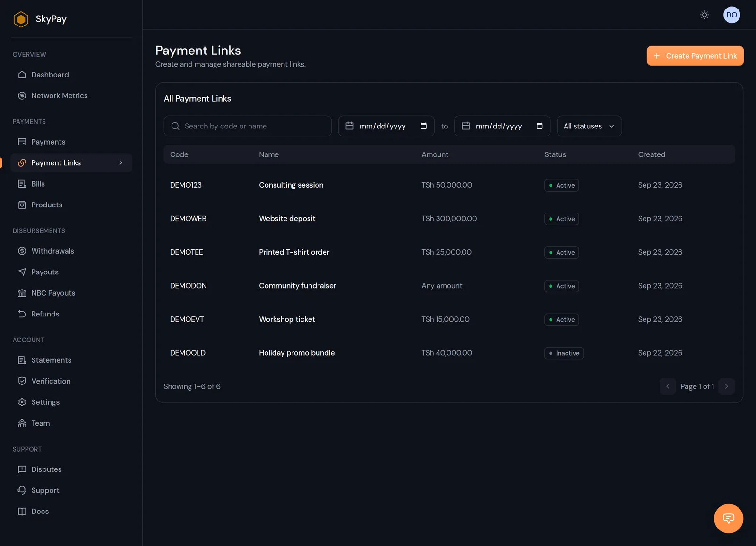Click the Amount column header
This screenshot has width=756, height=546.
[x=435, y=154]
